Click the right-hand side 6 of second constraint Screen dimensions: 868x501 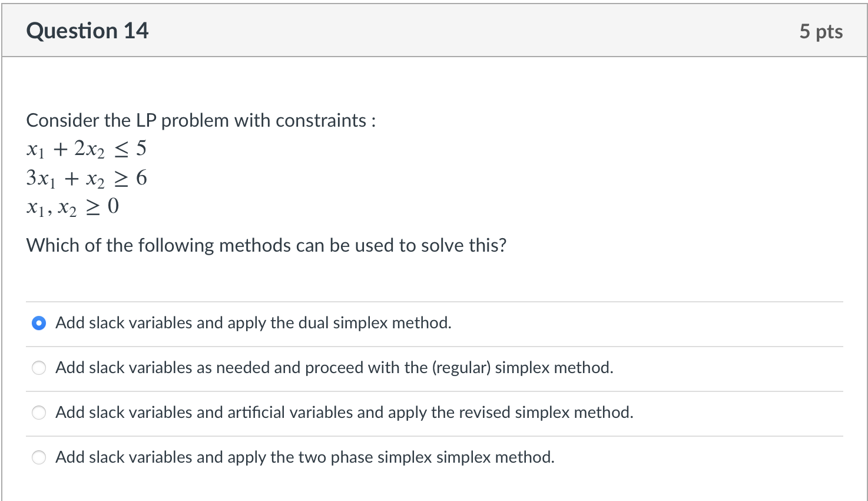tap(141, 177)
